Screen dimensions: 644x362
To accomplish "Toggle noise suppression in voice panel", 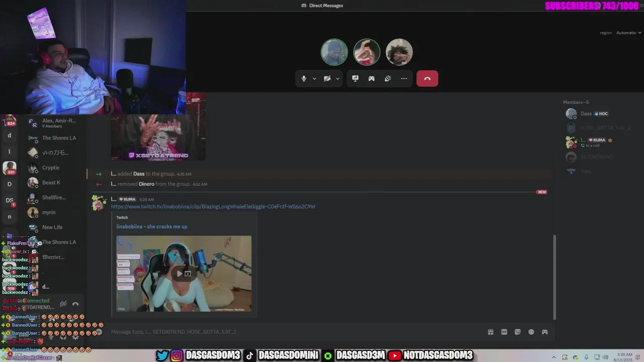I will click(63, 304).
